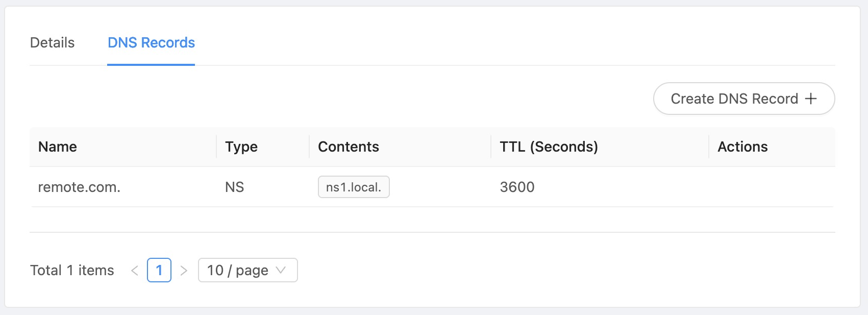Click the TTL (Seconds) column header
The width and height of the screenshot is (868, 315).
[x=549, y=147]
